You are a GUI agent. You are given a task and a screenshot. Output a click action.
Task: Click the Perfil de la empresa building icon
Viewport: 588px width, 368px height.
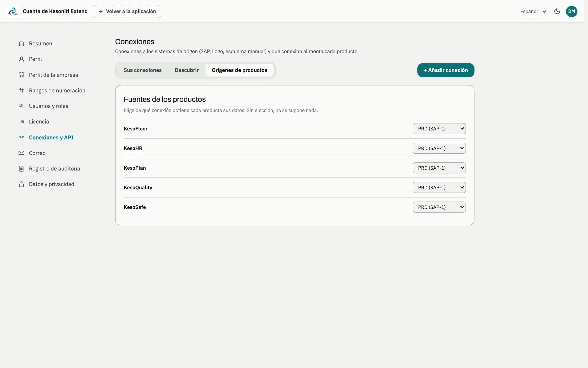click(x=21, y=75)
